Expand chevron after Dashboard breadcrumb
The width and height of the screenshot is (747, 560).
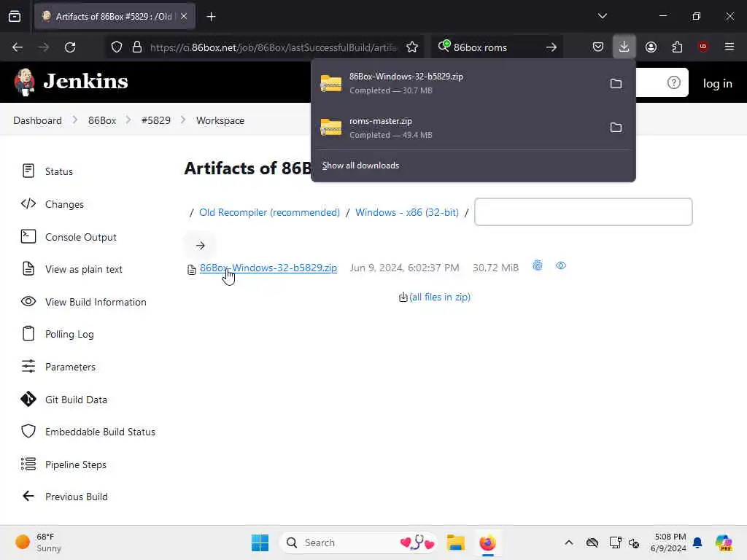click(75, 120)
